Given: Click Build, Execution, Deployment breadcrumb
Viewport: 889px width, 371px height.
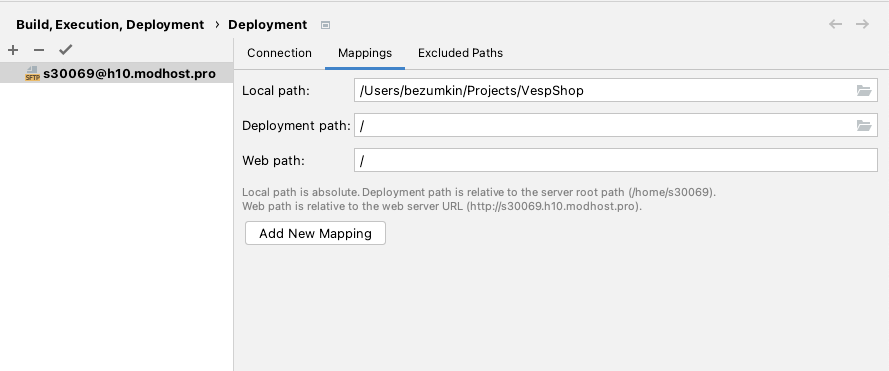Looking at the screenshot, I should click(x=110, y=25).
